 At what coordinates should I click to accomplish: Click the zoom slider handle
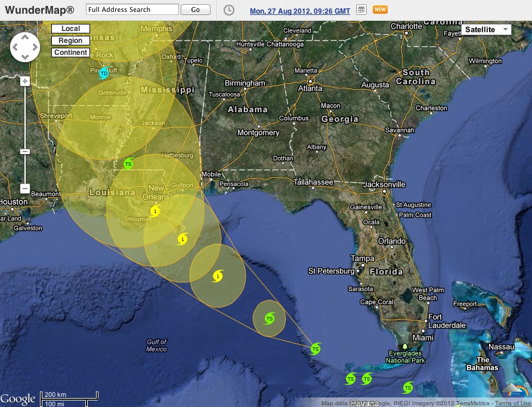click(x=25, y=152)
